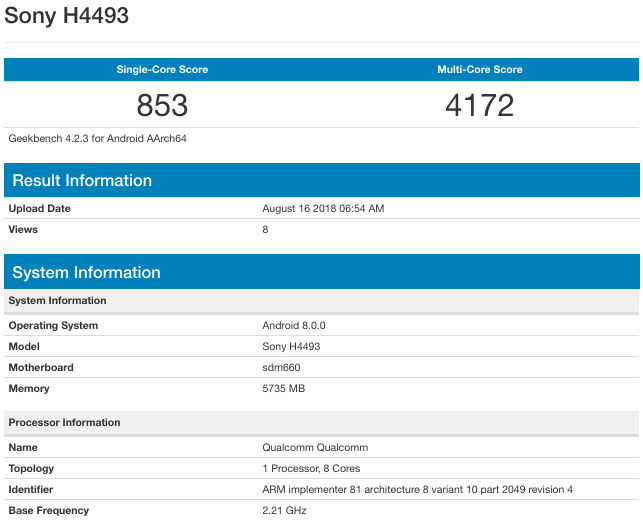Select the Sony H4493 model value
This screenshot has width=643, height=520.
[x=291, y=347]
